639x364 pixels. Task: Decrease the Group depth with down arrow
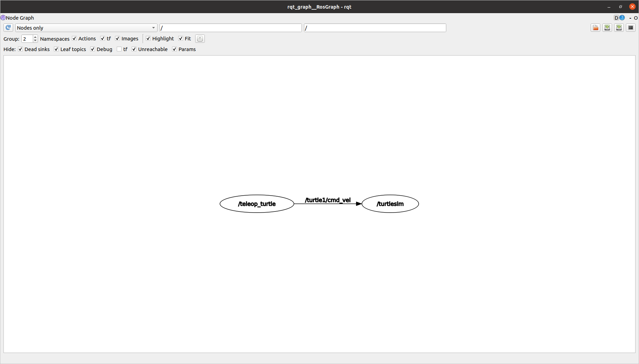click(35, 41)
